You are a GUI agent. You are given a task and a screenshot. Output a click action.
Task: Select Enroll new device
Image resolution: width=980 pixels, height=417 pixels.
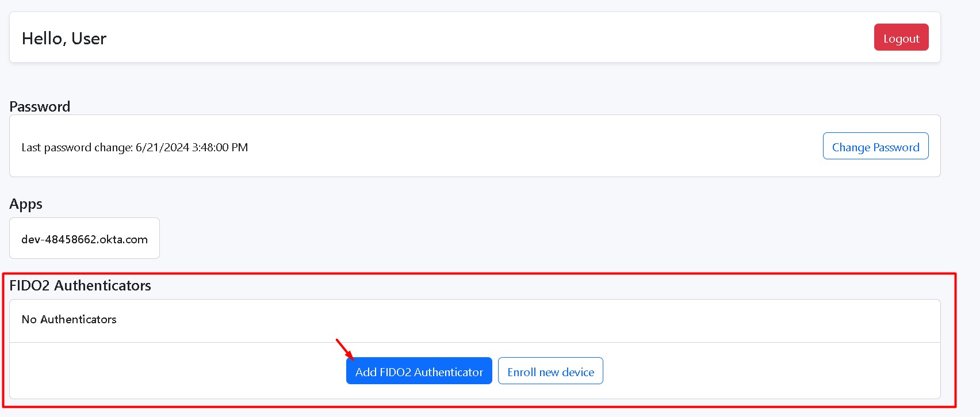[x=550, y=371]
